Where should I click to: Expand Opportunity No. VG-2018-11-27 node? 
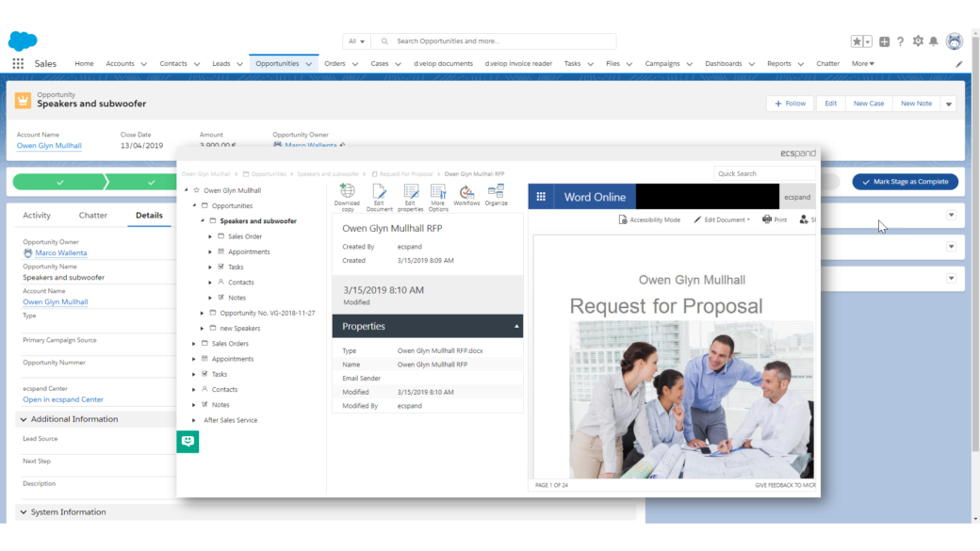pyautogui.click(x=202, y=313)
